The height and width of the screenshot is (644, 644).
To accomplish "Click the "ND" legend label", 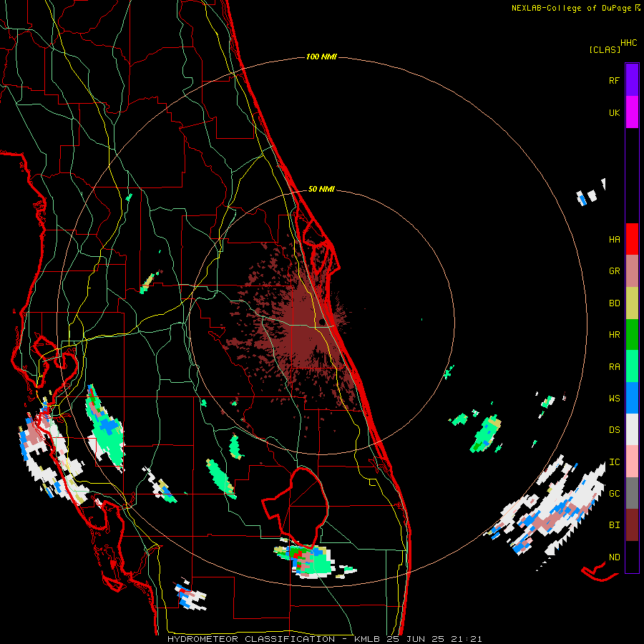I will 614,557.
